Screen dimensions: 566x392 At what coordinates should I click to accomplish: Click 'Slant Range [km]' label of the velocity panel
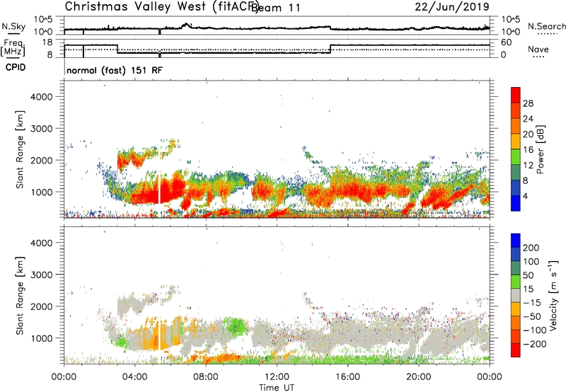point(20,295)
